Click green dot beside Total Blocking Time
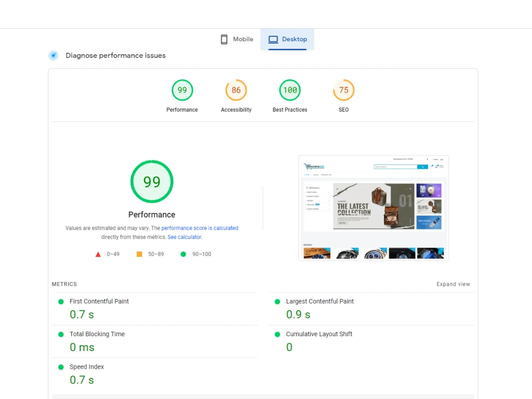 pos(61,334)
